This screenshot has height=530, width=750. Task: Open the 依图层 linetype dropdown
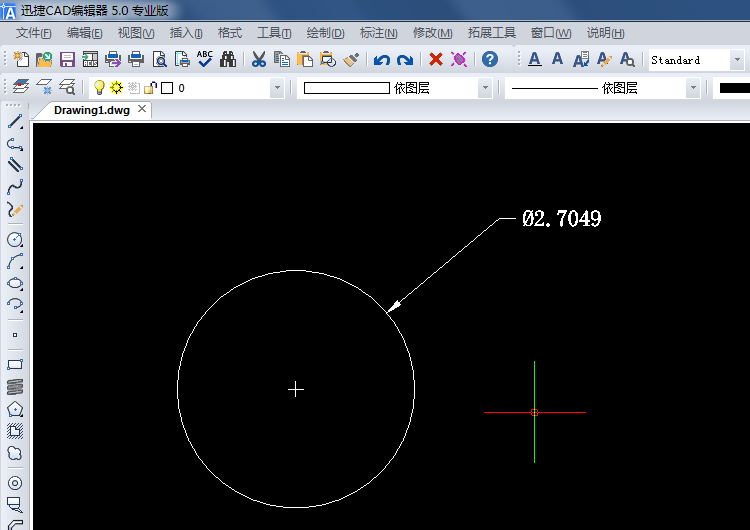[x=692, y=88]
